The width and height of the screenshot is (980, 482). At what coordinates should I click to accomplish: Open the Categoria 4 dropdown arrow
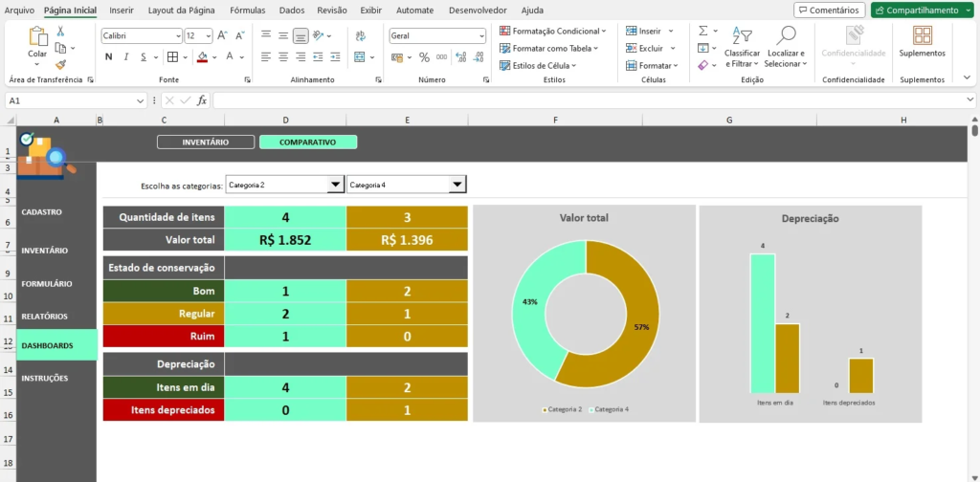(x=457, y=185)
